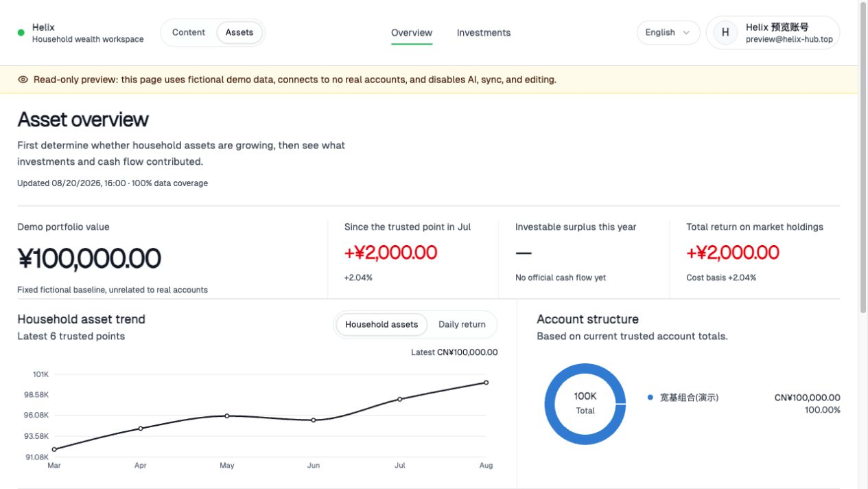868x489 pixels.
Task: Click the Apr data point on trend line
Action: click(x=141, y=429)
